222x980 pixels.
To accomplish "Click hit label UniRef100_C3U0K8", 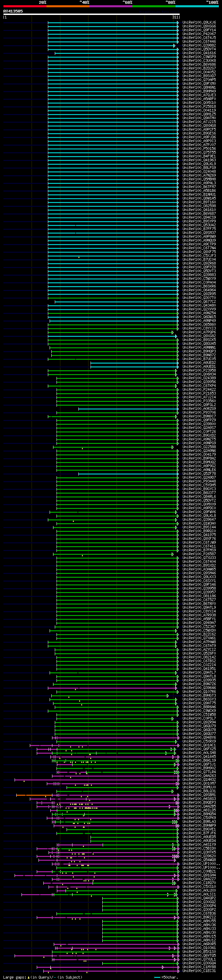I will pos(199,60).
